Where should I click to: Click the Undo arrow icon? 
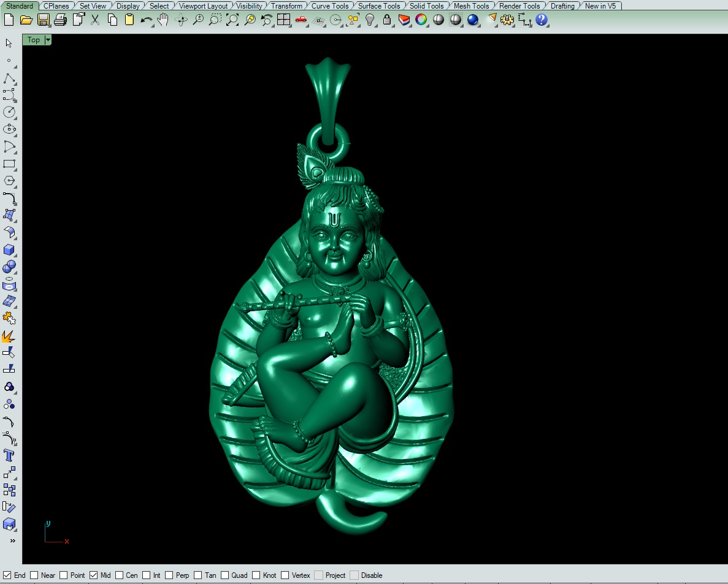[146, 20]
